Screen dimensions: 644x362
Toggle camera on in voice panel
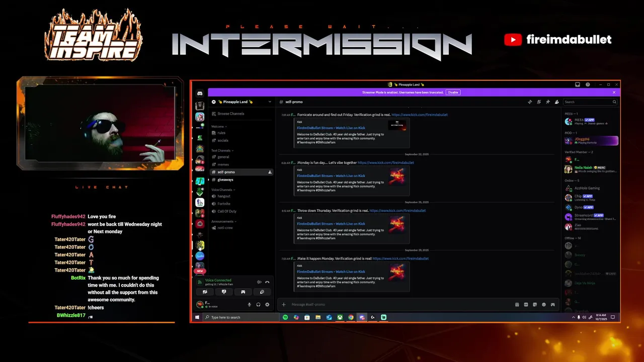pyautogui.click(x=205, y=292)
